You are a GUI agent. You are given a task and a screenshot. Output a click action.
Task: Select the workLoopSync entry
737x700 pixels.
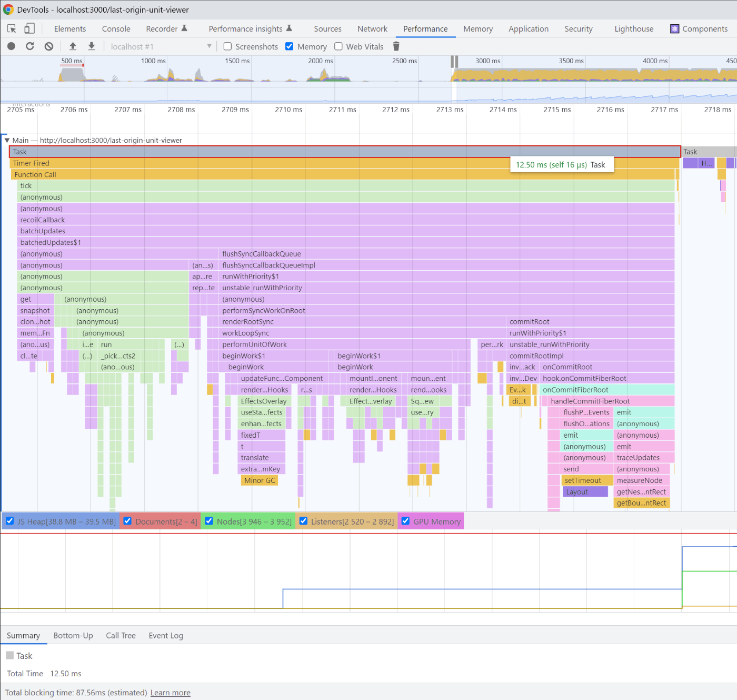(362, 333)
